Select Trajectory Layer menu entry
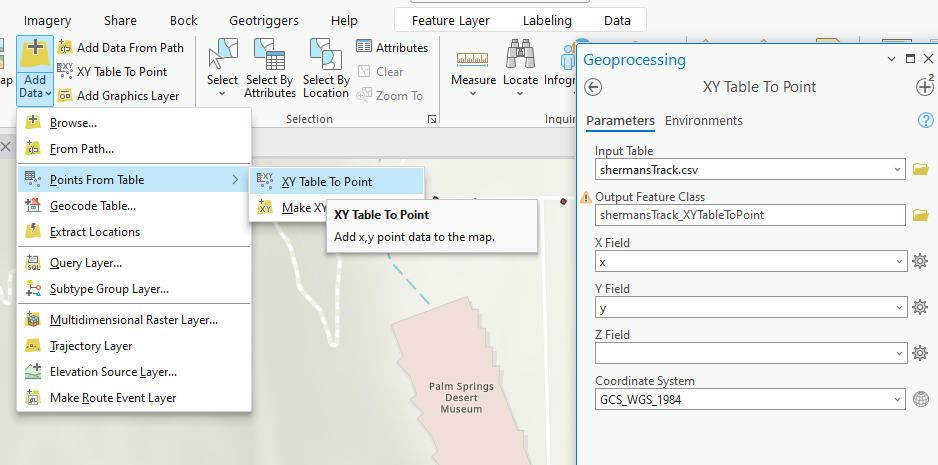The height and width of the screenshot is (465, 938). pyautogui.click(x=91, y=346)
